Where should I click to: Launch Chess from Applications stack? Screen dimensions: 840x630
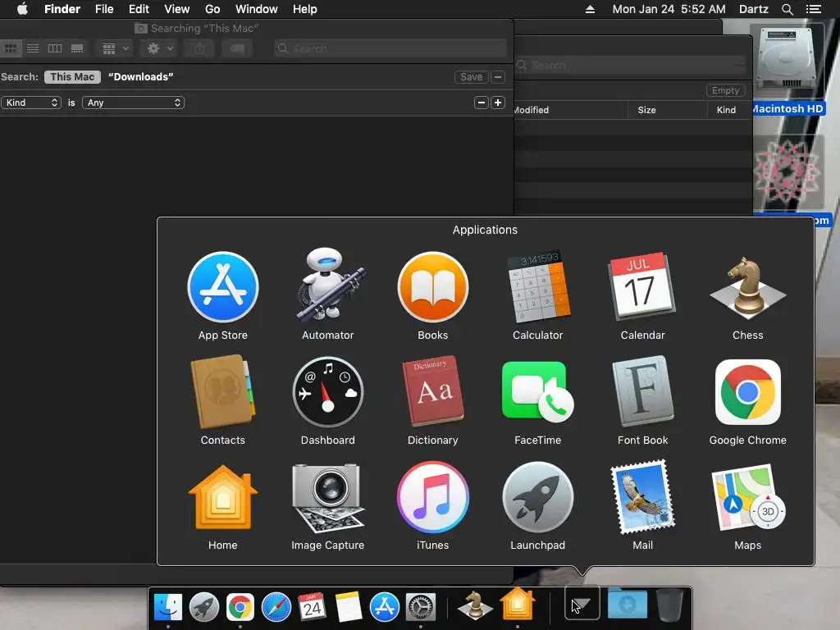pyautogui.click(x=748, y=286)
